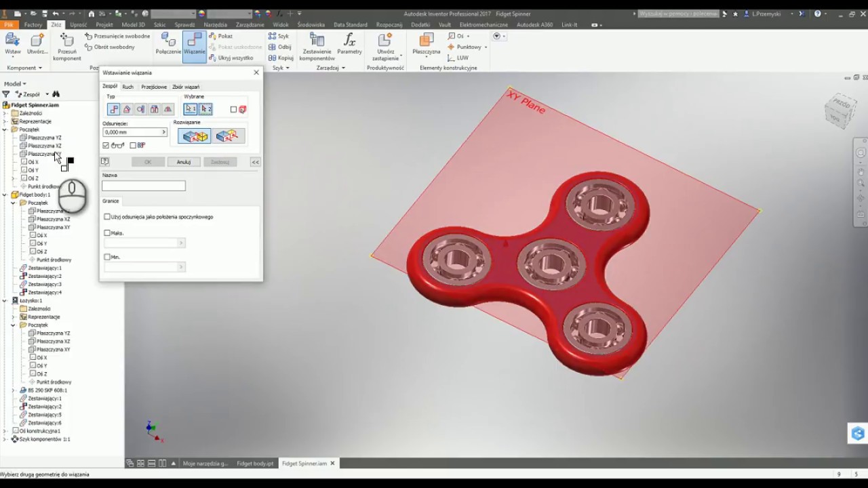Screen dimensions: 868x488
Task: Expand the Komponent panel dropdown
Action: click(24, 68)
